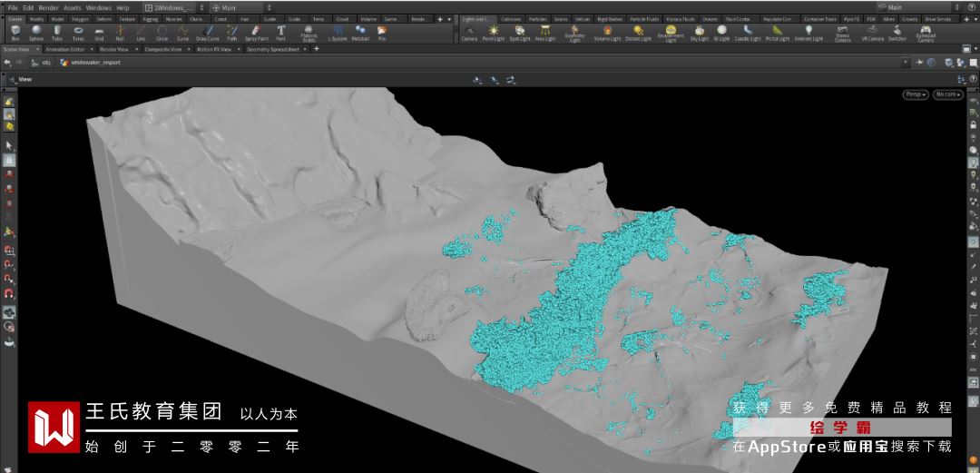Click the File shelf tool

pos(381,33)
